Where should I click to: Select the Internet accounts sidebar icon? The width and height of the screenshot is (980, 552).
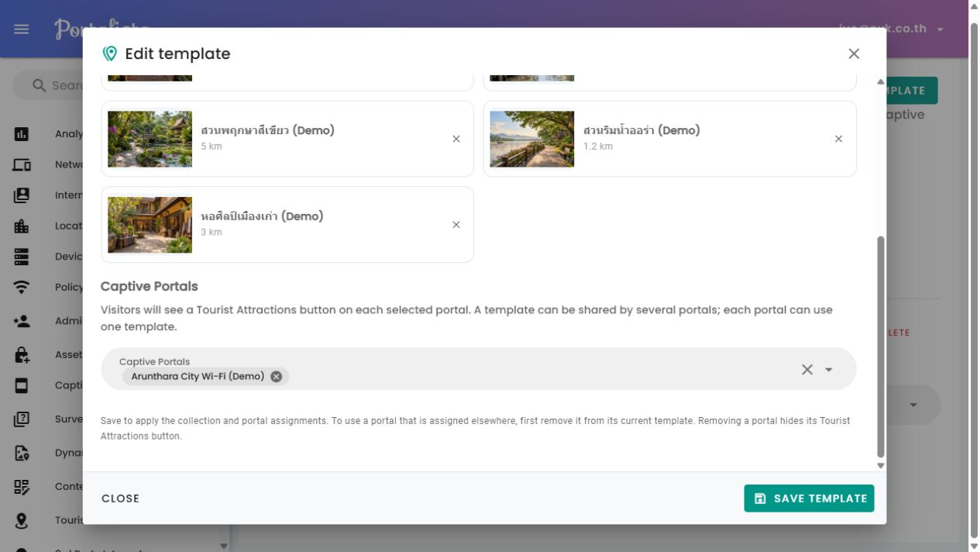(22, 195)
